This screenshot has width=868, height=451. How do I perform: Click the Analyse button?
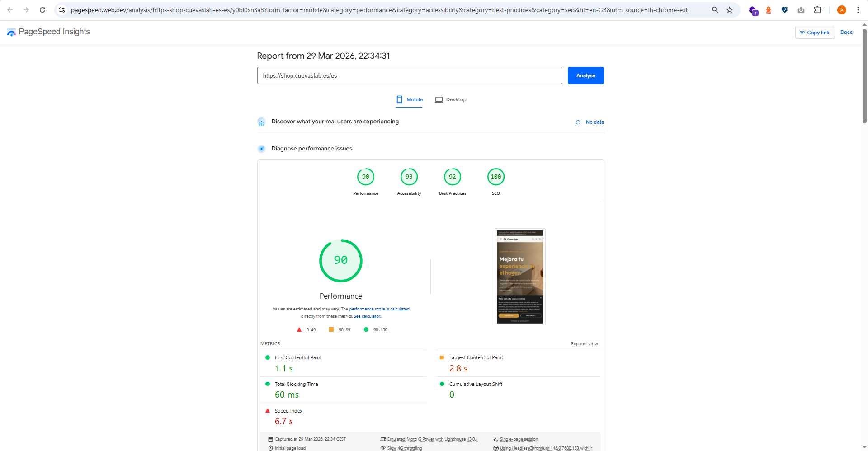pyautogui.click(x=585, y=75)
